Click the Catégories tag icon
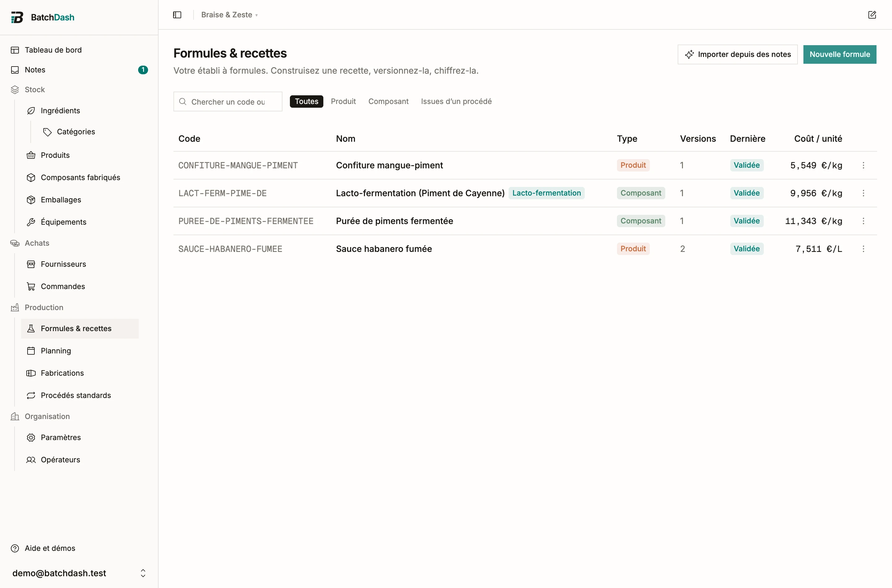Image resolution: width=892 pixels, height=588 pixels. (x=47, y=132)
